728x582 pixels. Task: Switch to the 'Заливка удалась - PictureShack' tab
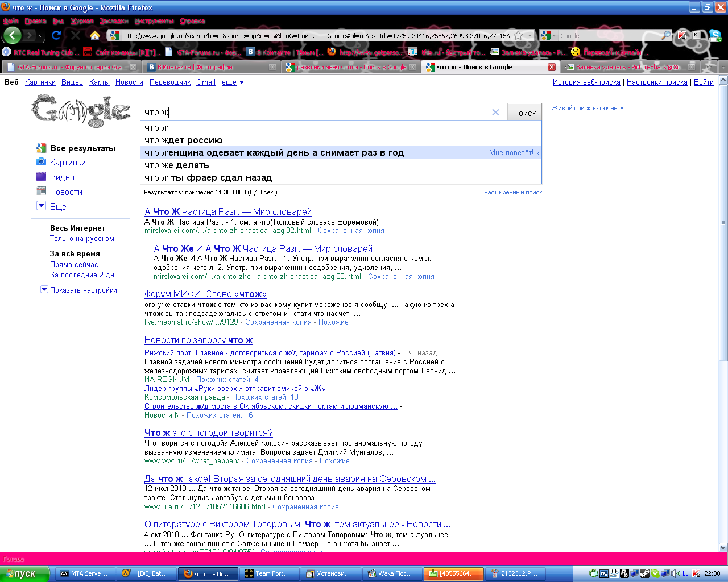tap(630, 67)
